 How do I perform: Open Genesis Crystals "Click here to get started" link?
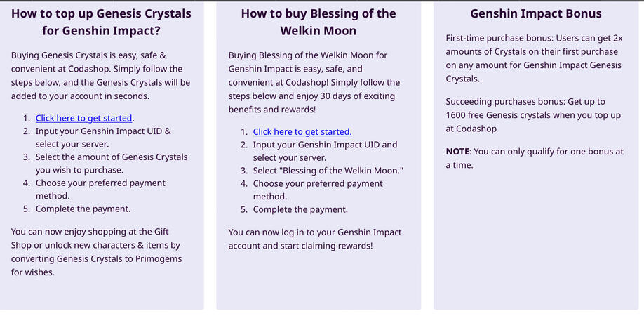84,118
